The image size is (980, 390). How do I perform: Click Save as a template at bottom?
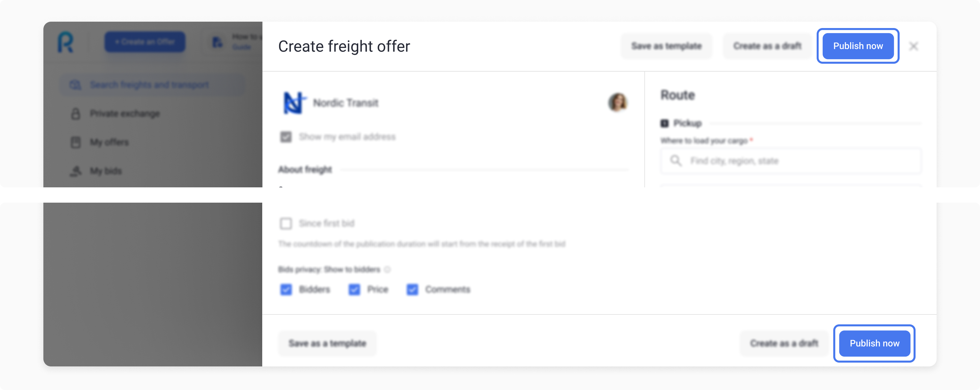pyautogui.click(x=327, y=343)
